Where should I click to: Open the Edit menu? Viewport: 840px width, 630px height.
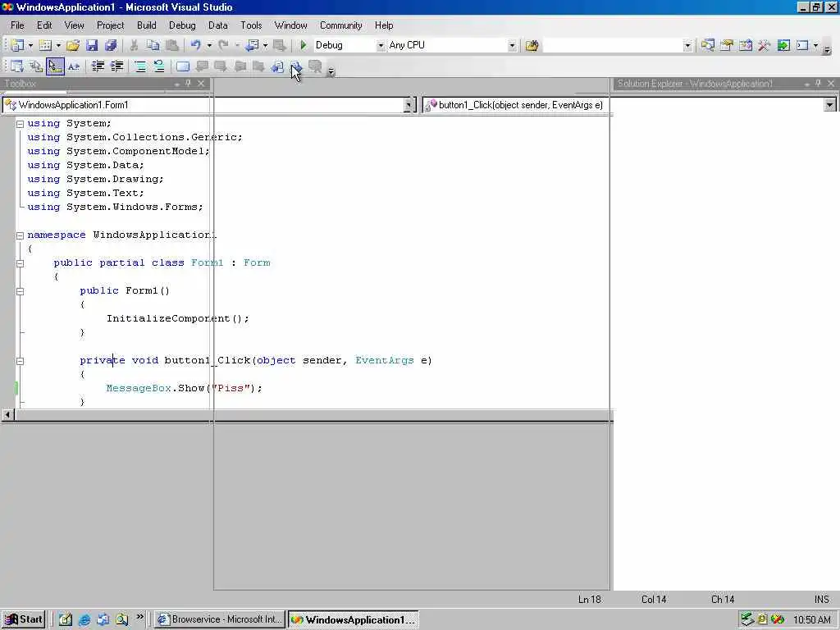44,25
